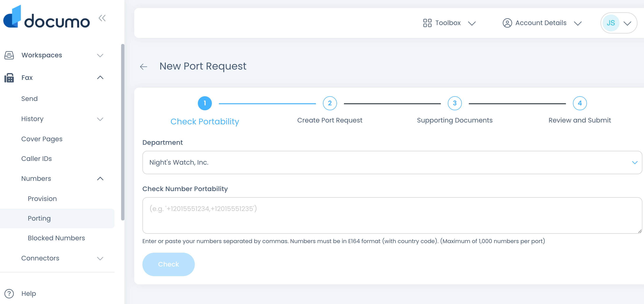Collapse the Numbers submenu chevron

pos(100,178)
